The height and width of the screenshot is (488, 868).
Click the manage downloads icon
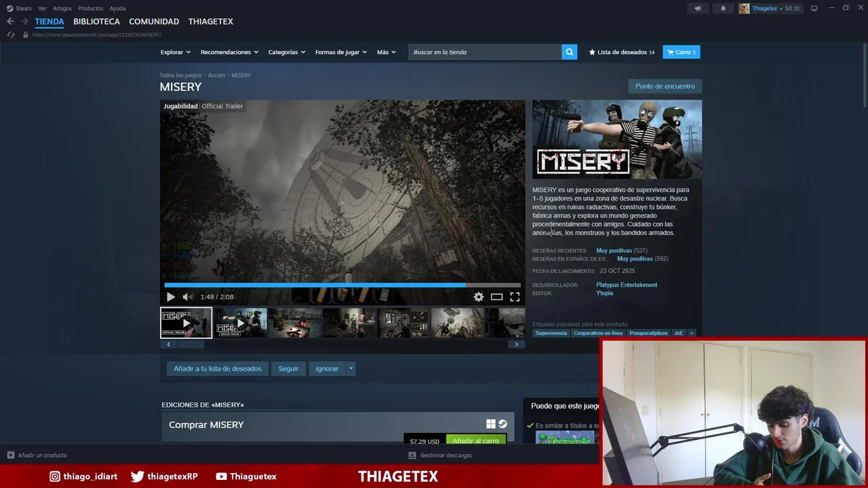click(412, 455)
